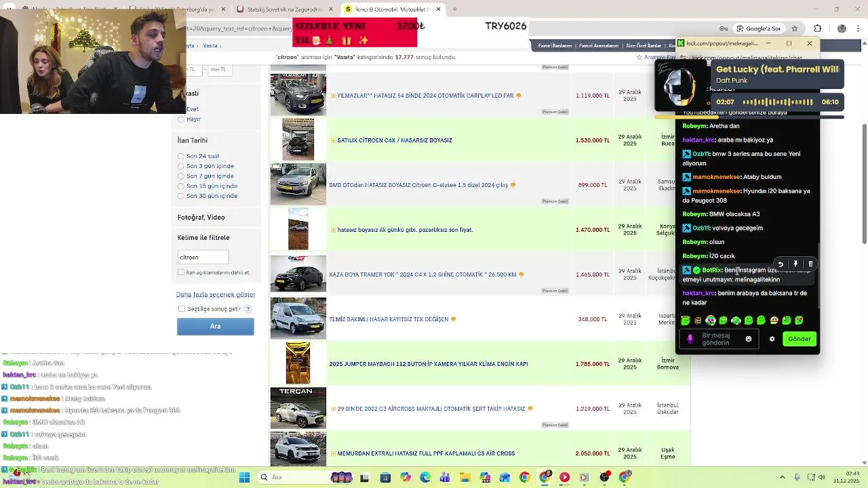Expand Daha fazla seçenek göster

(216, 295)
